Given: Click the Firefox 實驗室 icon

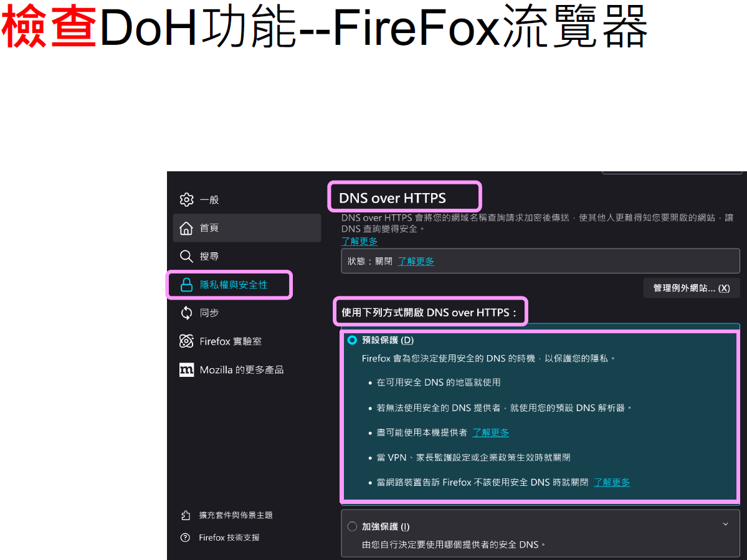Looking at the screenshot, I should point(186,341).
